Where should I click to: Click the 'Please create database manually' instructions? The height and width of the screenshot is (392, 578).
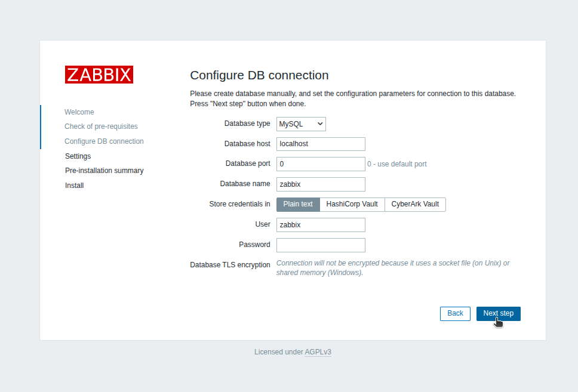(353, 98)
